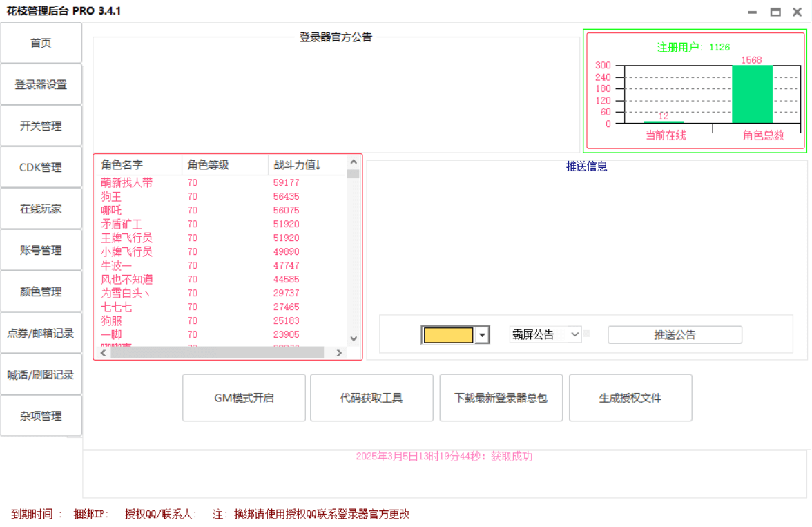
Task: Sort the list by 战斗力值 column header
Action: coord(298,165)
